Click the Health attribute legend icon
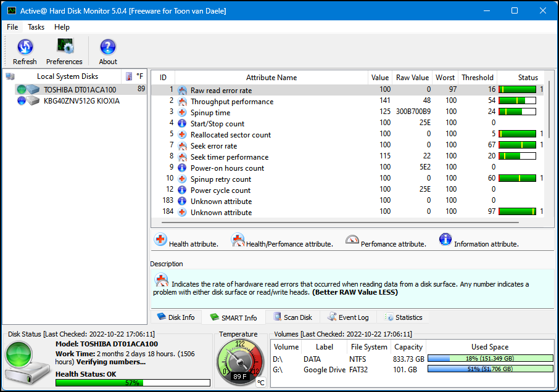The height and width of the screenshot is (392, 559). (x=160, y=240)
